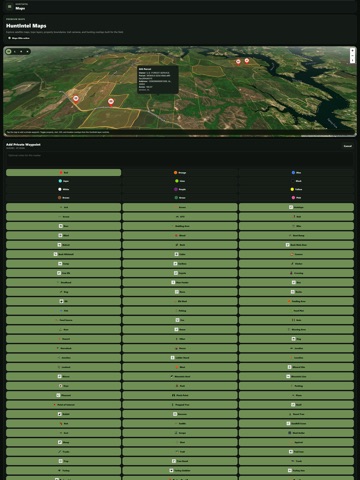Select the Turkey Gobbler waypoint icon
This screenshot has height=480, width=360.
[x=180, y=470]
